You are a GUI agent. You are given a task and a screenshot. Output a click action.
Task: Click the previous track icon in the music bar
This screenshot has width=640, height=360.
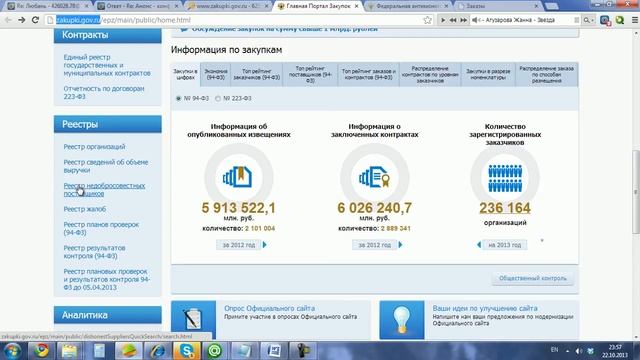coord(453,20)
